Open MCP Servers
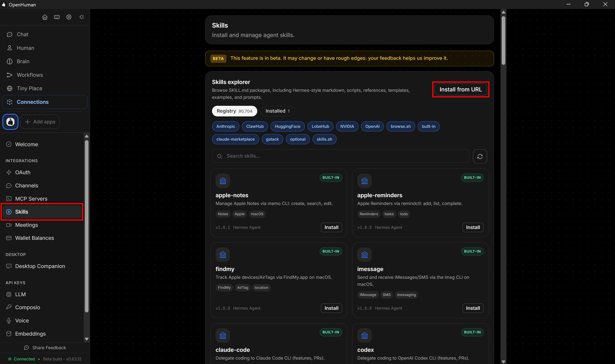 click(x=42, y=199)
